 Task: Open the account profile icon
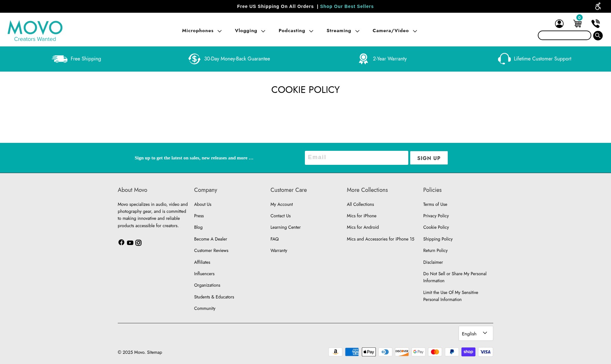pyautogui.click(x=559, y=24)
